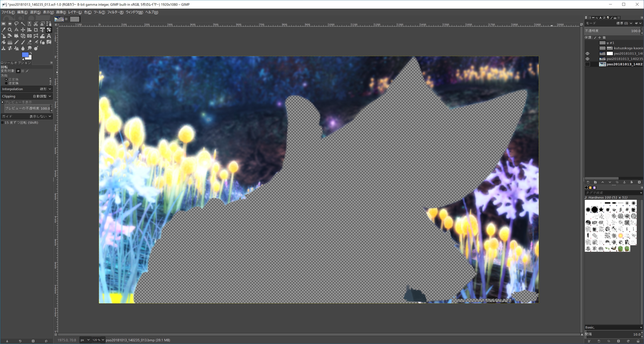Create a new layer in Layers panel

[x=588, y=182]
